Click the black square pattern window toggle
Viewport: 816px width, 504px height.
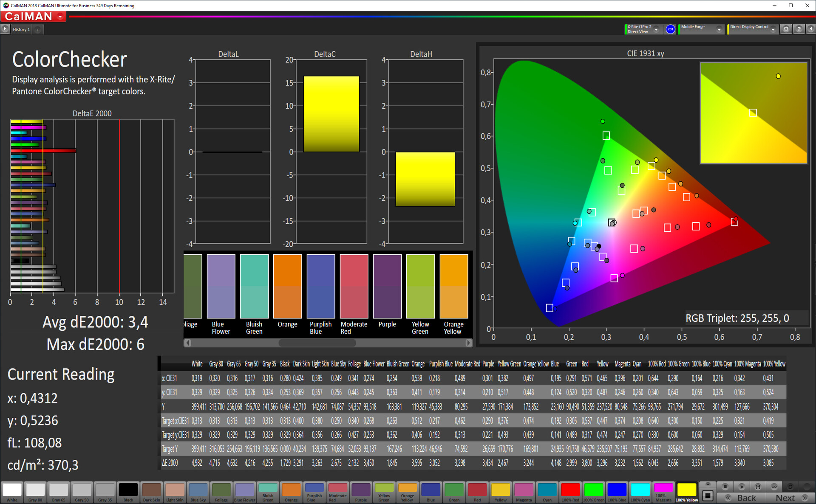[x=708, y=496]
